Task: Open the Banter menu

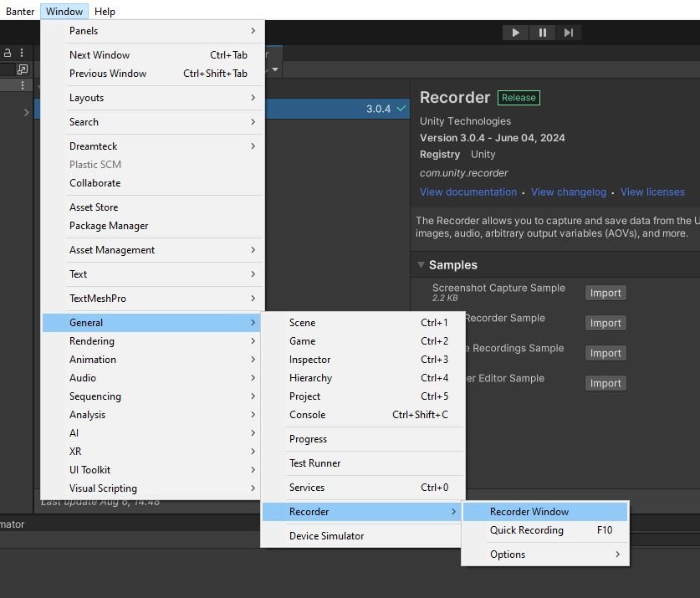Action: tap(20, 11)
